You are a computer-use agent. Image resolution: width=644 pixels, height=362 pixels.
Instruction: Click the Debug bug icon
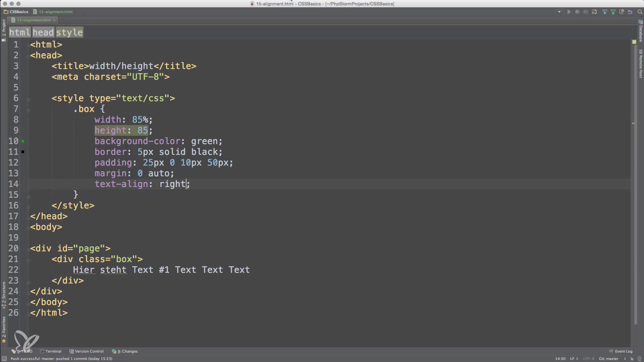578,12
